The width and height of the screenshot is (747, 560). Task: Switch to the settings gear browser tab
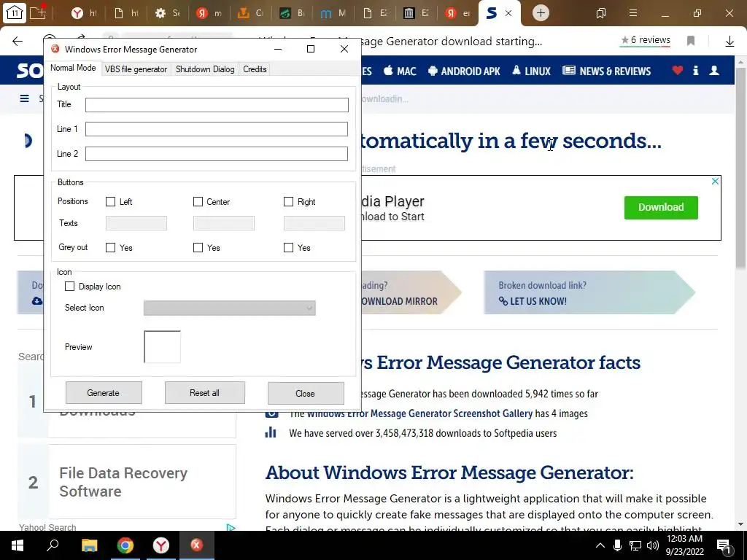click(168, 13)
